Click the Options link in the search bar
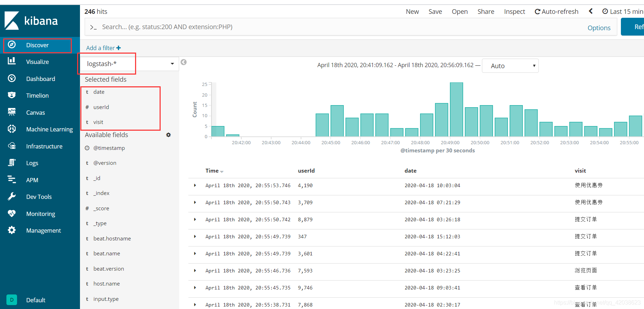The width and height of the screenshot is (644, 309). pos(599,28)
